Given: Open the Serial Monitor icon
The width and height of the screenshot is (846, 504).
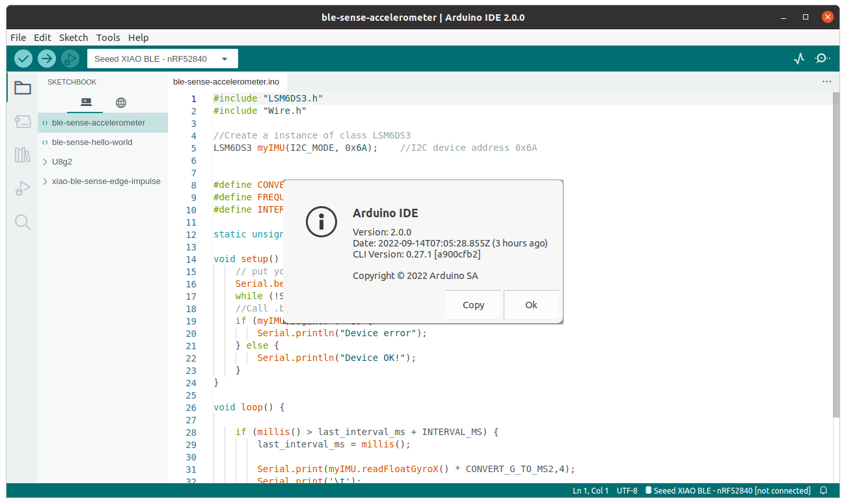Looking at the screenshot, I should point(822,59).
